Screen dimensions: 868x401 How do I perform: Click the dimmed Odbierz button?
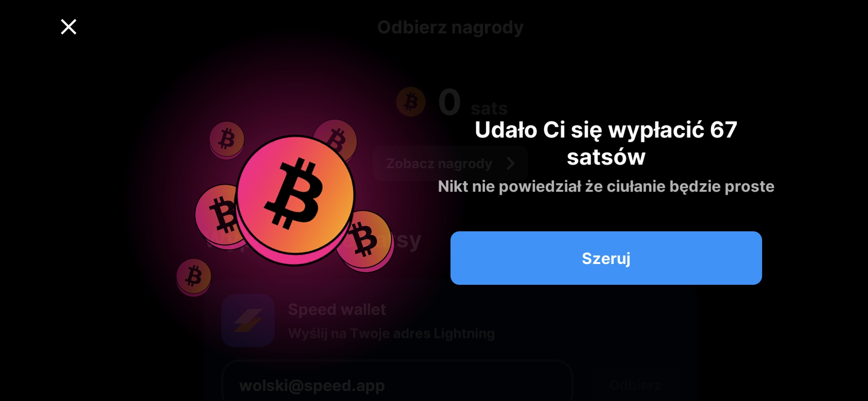(x=635, y=384)
